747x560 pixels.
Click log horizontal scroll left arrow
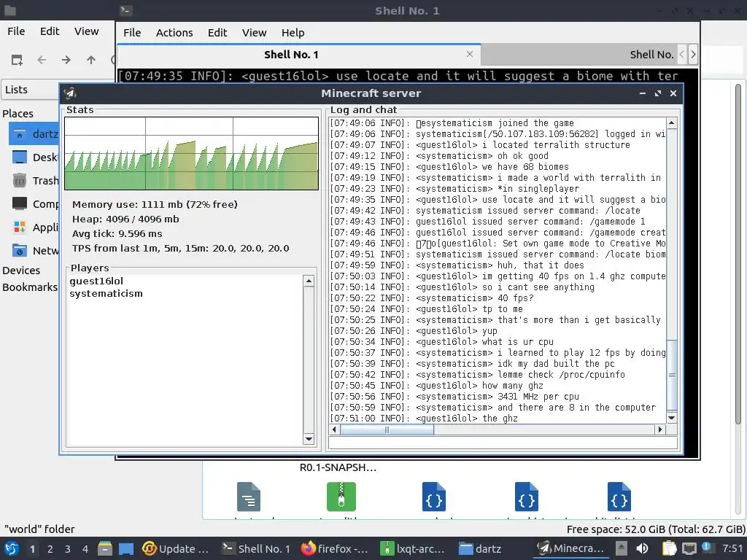point(334,429)
